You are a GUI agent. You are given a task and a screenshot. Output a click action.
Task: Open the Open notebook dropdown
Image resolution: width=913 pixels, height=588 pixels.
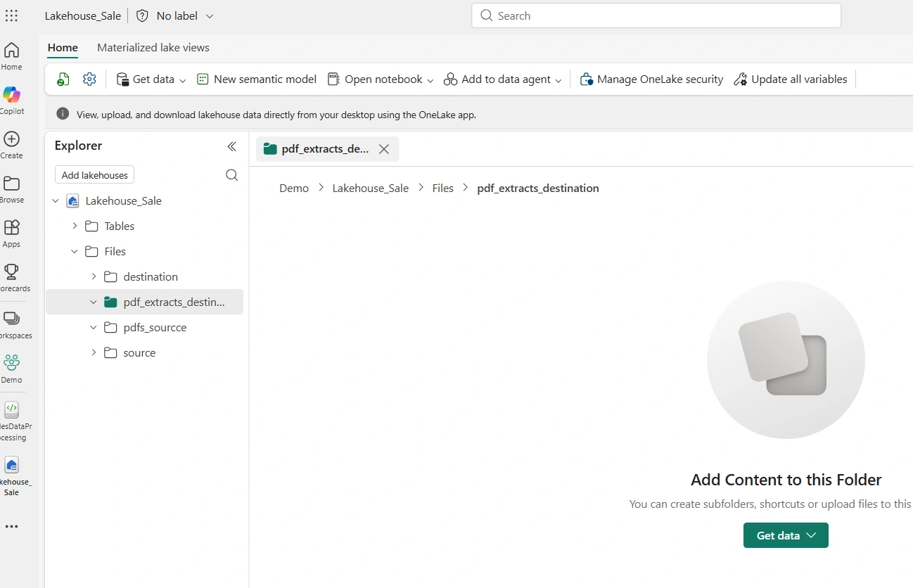click(x=381, y=79)
